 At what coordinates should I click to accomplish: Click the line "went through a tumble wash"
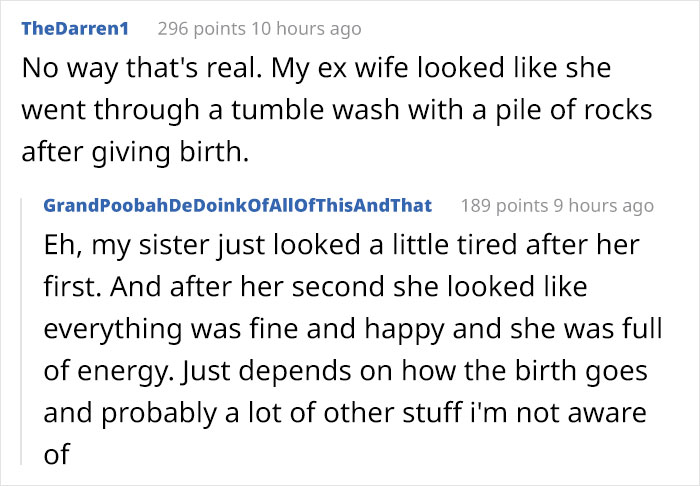(337, 110)
